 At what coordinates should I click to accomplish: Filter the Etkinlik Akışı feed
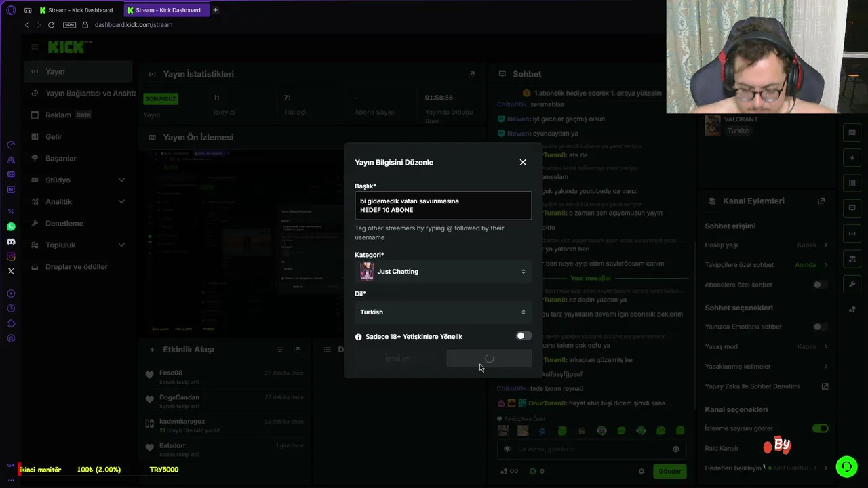pos(280,350)
